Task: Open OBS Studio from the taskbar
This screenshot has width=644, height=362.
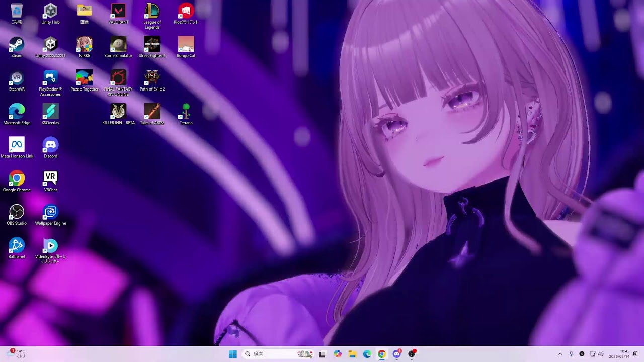Action: [x=412, y=354]
